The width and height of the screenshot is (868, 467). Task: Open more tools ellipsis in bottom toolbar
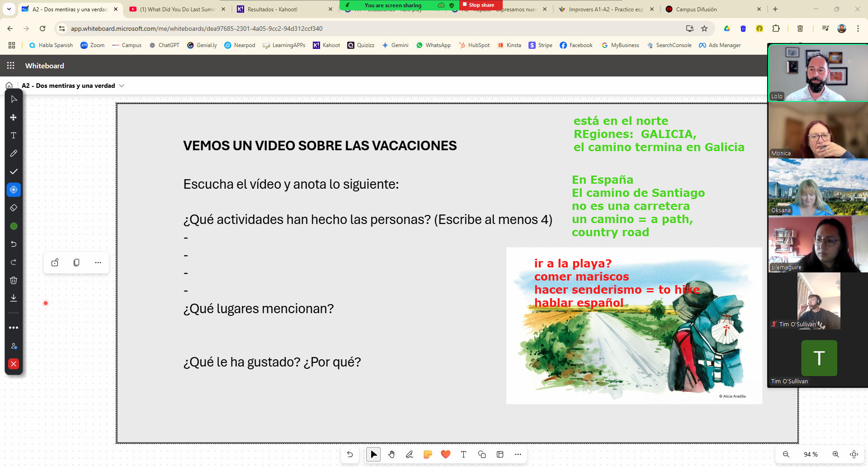pyautogui.click(x=518, y=454)
